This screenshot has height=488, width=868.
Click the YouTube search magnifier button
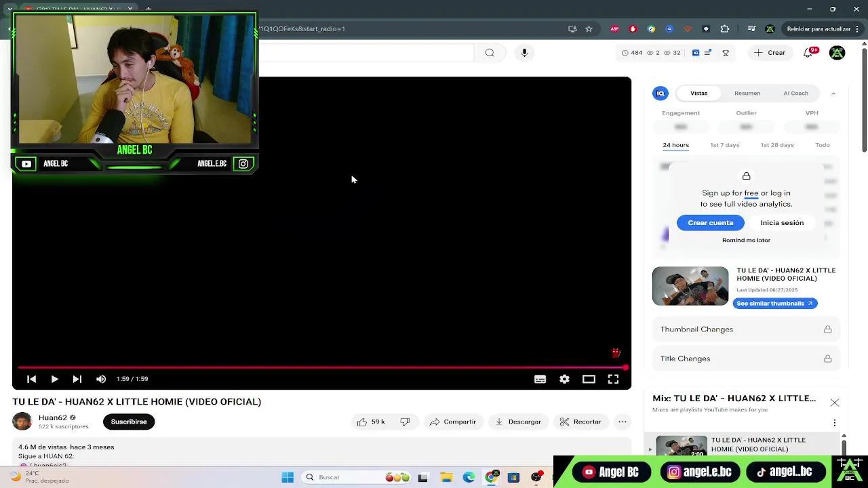[x=490, y=53]
